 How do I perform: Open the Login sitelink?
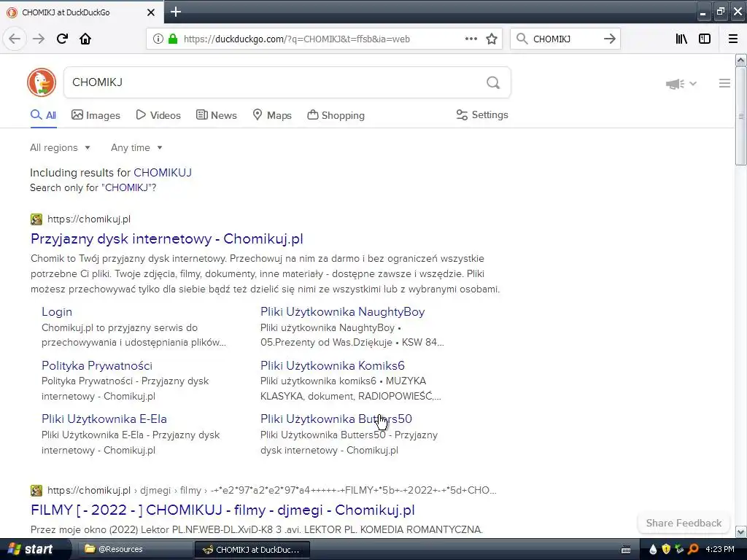tap(57, 311)
